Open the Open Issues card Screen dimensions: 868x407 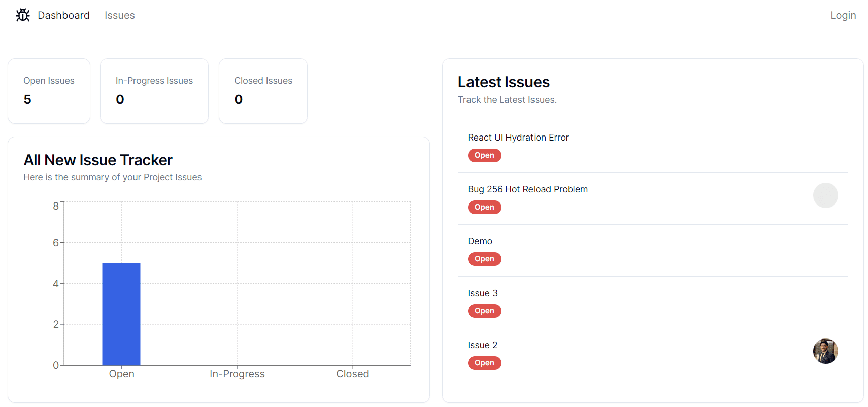49,91
